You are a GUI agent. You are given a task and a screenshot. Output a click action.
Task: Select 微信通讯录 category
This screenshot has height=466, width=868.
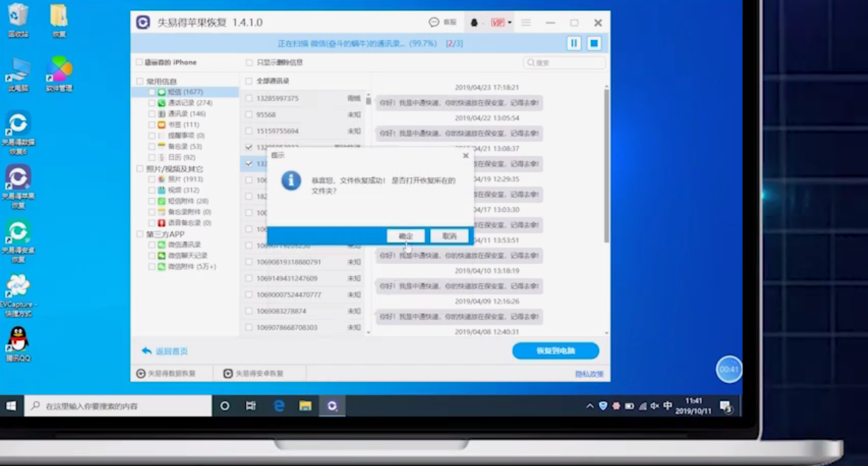coord(184,244)
